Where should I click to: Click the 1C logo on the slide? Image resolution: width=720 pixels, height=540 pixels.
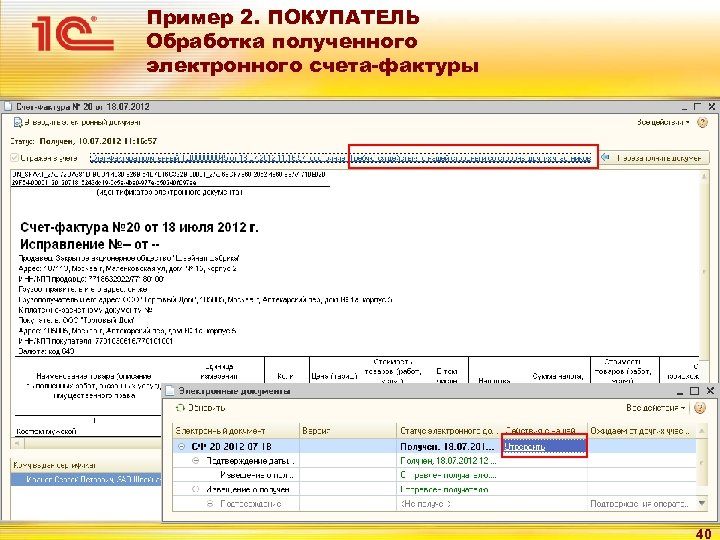click(x=73, y=33)
